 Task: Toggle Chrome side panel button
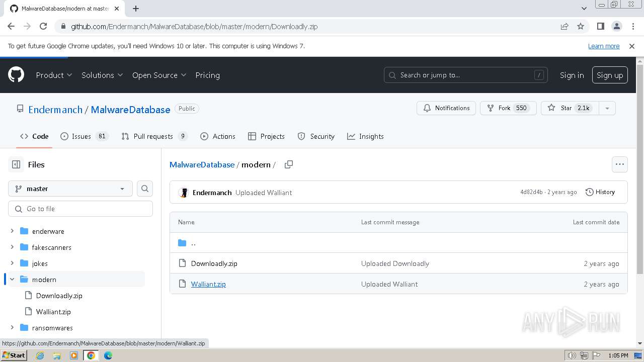pyautogui.click(x=600, y=26)
